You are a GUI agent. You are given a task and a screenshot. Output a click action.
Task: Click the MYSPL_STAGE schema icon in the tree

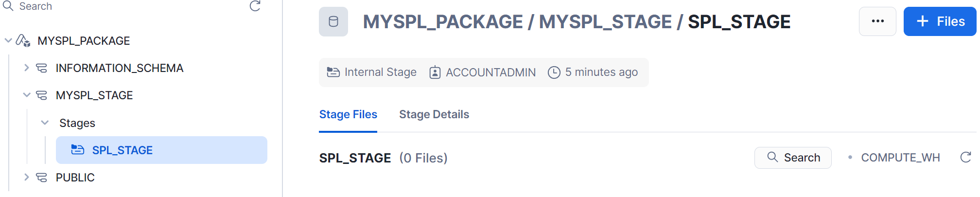coord(42,95)
